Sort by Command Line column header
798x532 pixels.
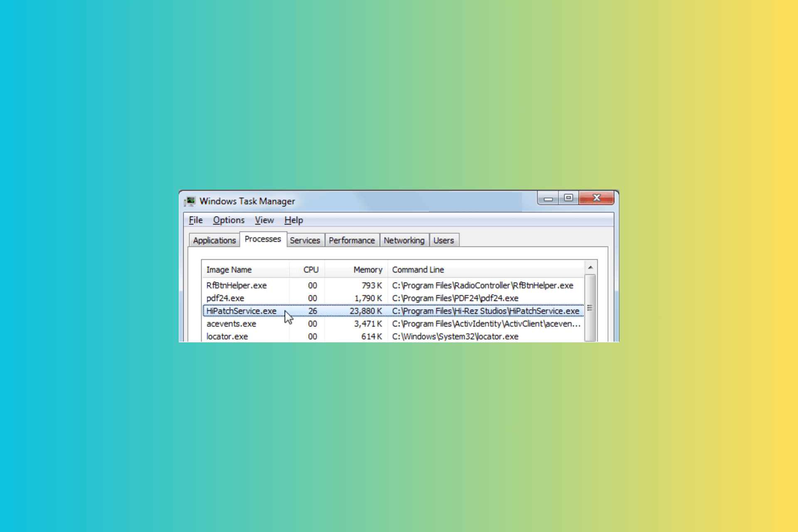point(486,270)
